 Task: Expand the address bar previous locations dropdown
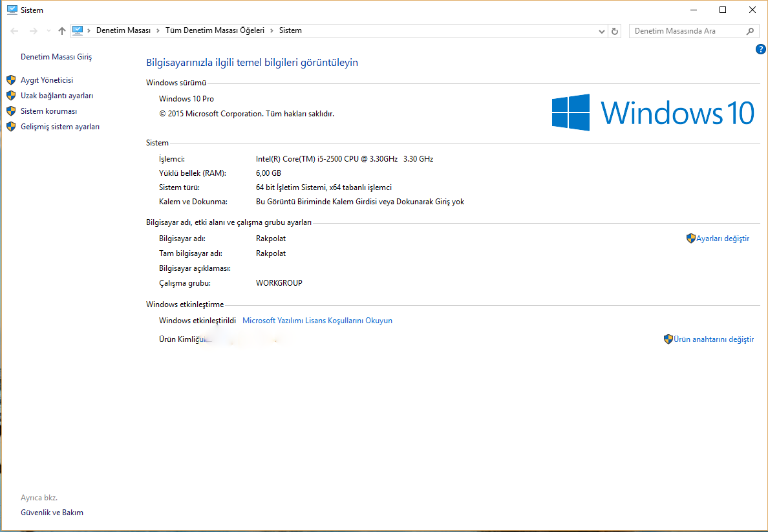(601, 31)
